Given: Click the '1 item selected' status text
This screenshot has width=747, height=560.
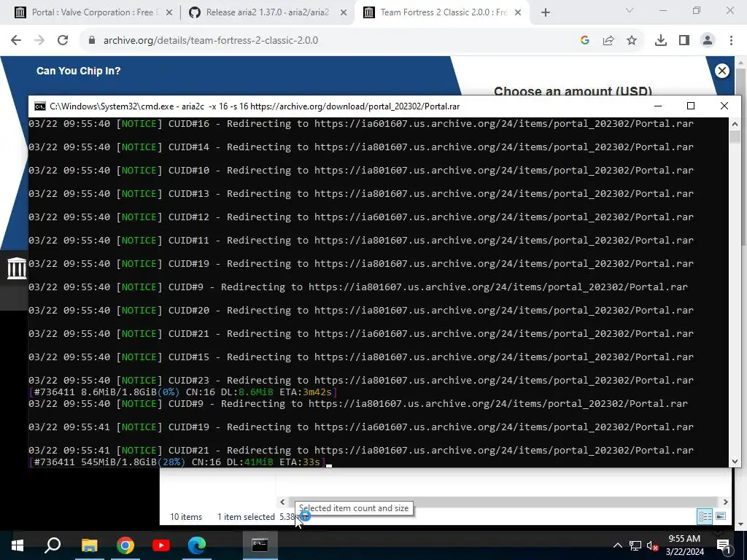Looking at the screenshot, I should 246,517.
